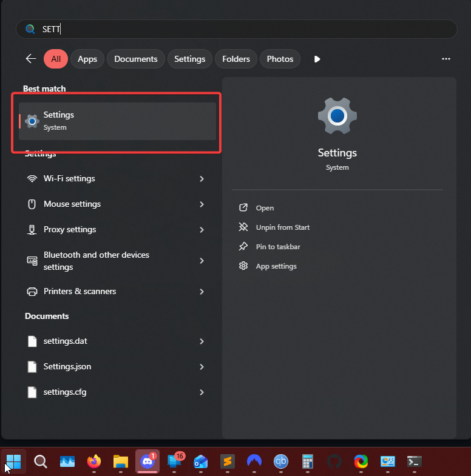Click the Settings.json file icon
The width and height of the screenshot is (471, 476).
tap(32, 367)
